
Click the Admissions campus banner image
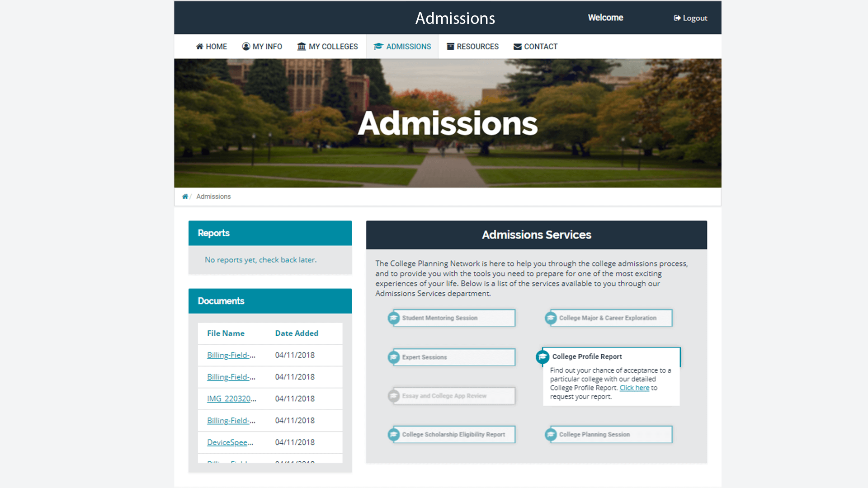[x=448, y=123]
